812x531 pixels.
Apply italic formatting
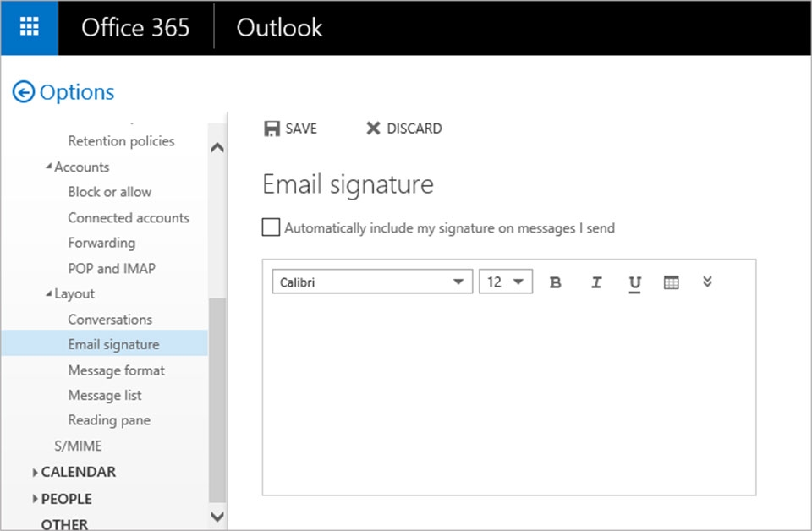(596, 282)
